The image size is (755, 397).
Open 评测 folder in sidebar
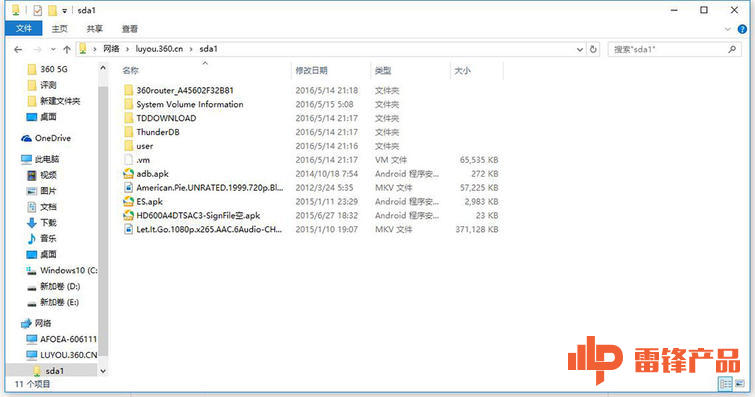42,85
